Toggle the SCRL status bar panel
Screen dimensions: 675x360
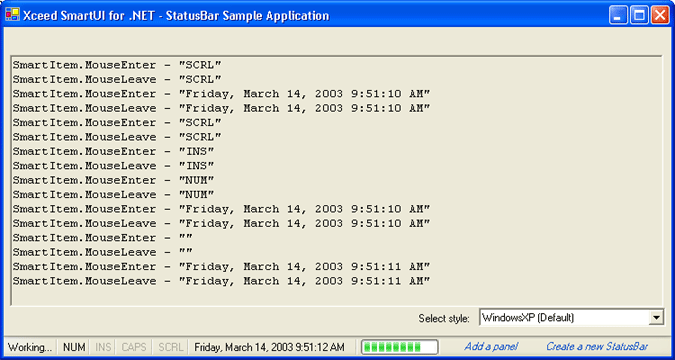[170, 347]
